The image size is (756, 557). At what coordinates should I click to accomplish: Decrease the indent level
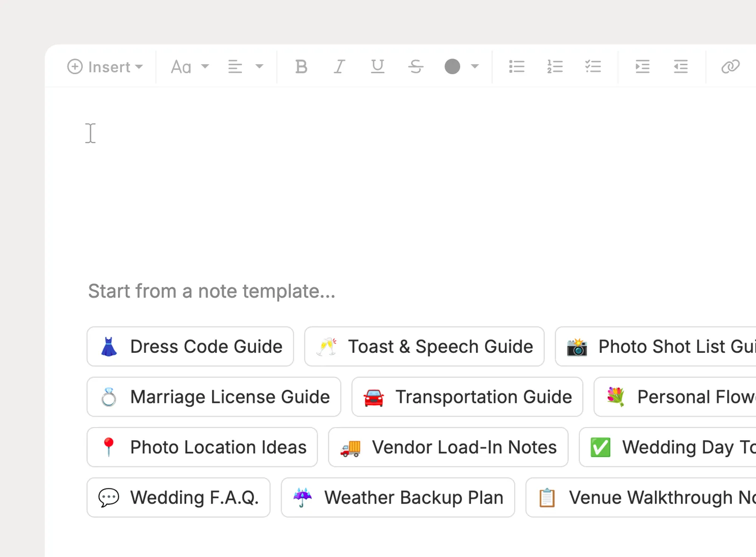[681, 67]
